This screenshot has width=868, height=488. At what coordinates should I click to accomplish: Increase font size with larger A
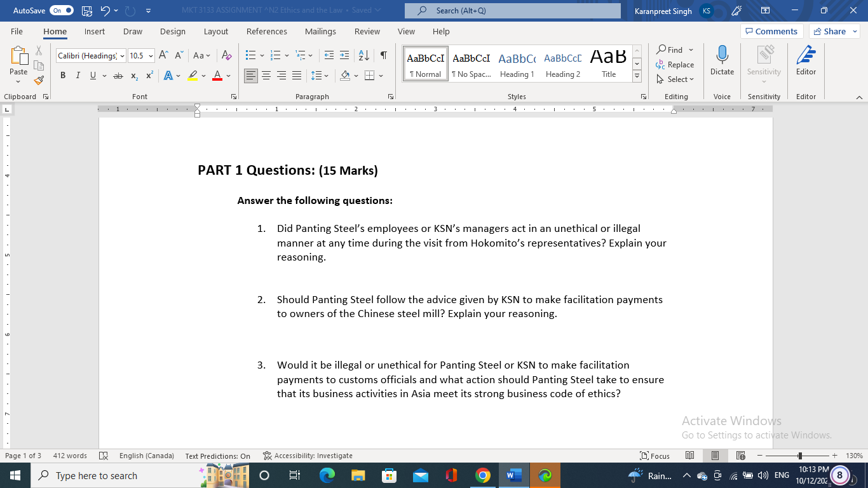163,55
